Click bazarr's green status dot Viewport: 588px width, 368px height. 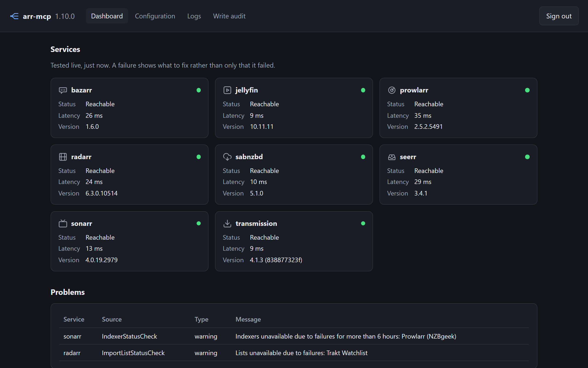pos(198,90)
